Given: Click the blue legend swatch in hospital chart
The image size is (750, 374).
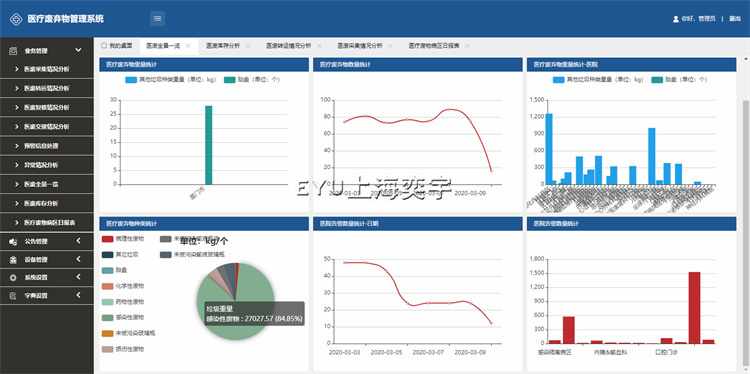Looking at the screenshot, I should point(558,80).
